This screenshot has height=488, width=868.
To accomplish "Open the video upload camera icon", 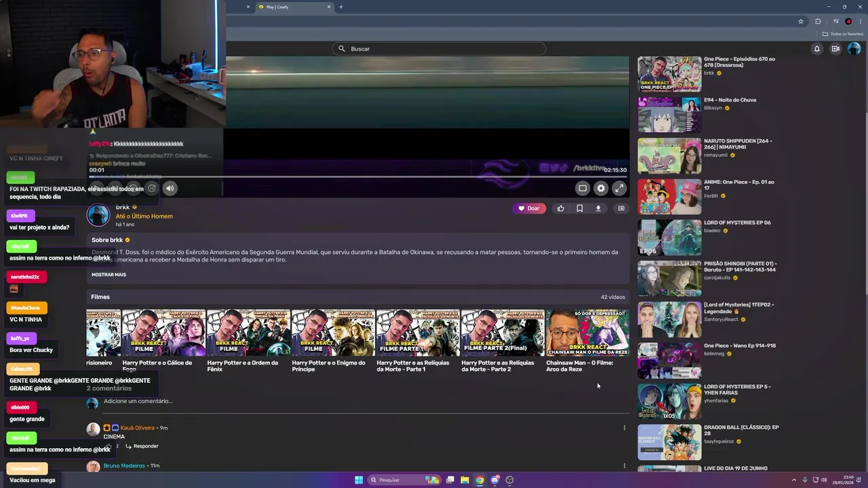I will 835,49.
